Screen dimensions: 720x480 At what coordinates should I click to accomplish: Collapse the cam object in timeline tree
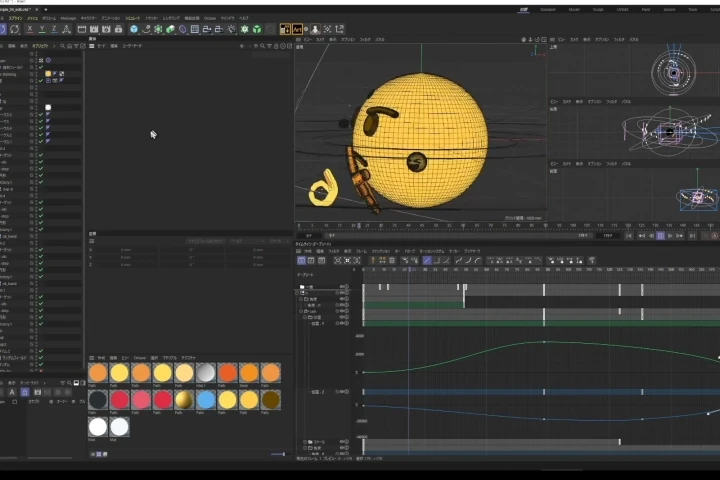click(301, 311)
